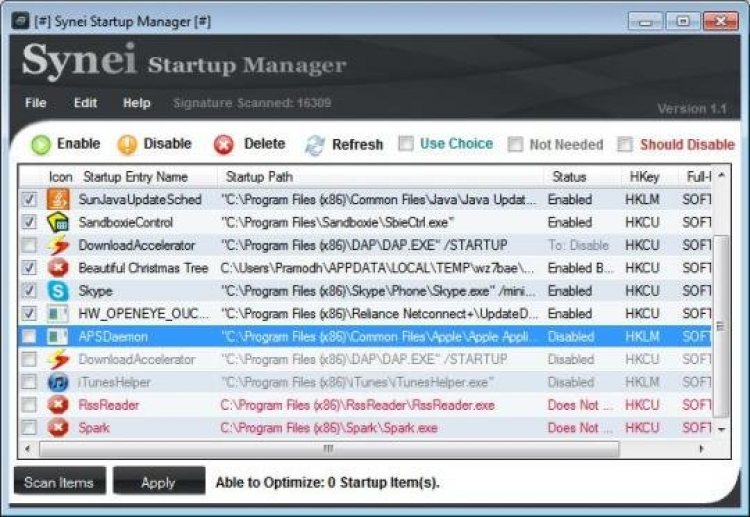Viewport: 750px width, 517px height.
Task: Click the Apply button
Action: pyautogui.click(x=159, y=482)
